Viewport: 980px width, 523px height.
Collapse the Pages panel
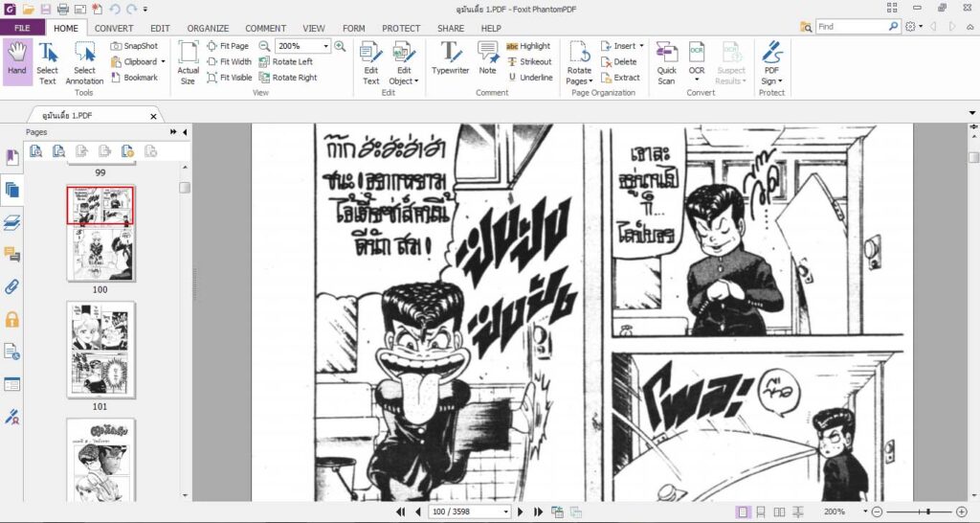click(x=185, y=132)
